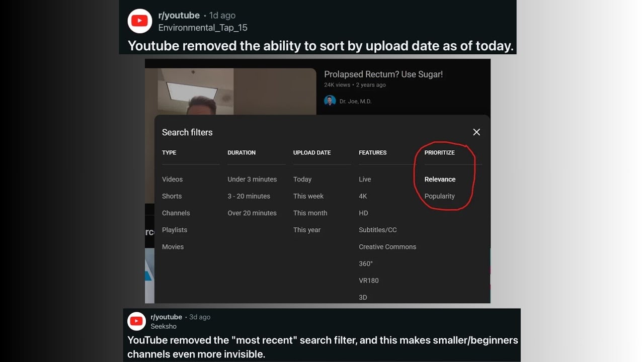Click the 1d ago timestamp
Viewport: 644px width, 362px height.
(222, 16)
